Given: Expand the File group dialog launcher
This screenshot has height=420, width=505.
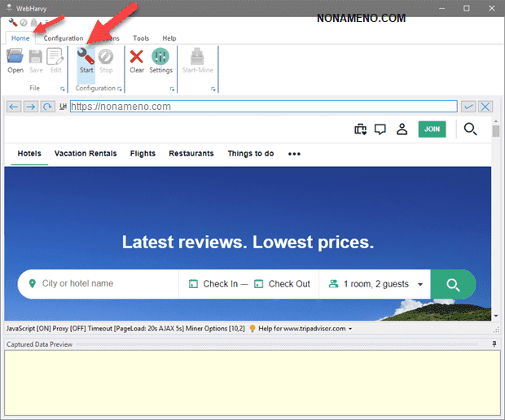Looking at the screenshot, I should pos(63,90).
